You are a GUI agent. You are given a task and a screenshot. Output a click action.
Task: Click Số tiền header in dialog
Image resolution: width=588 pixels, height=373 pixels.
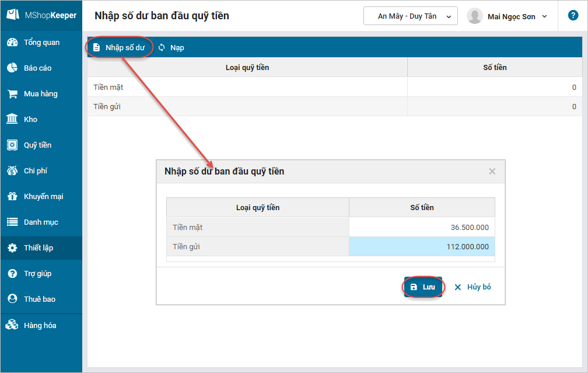pos(422,208)
